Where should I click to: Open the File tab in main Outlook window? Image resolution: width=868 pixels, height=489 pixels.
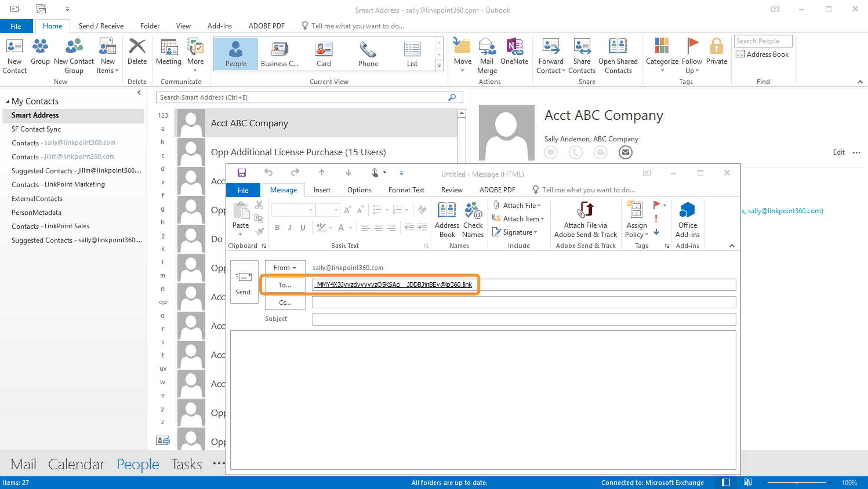click(x=16, y=26)
